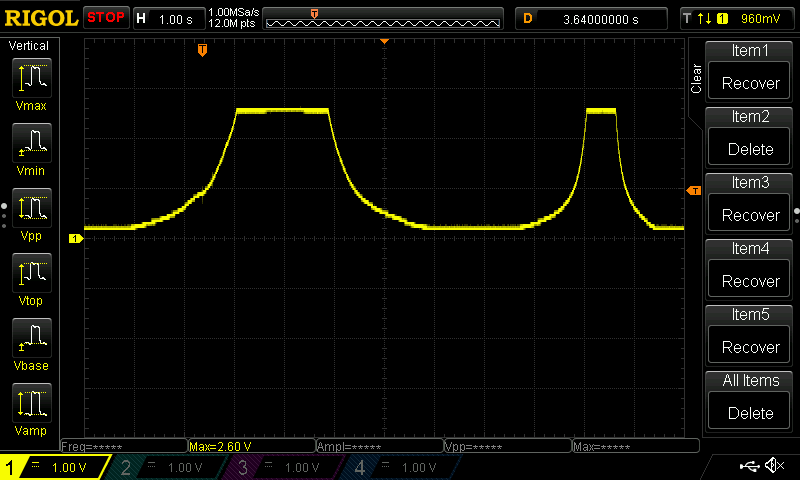Click the orange trigger position marker above waveform
Screen dimensions: 800x480
pos(203,50)
